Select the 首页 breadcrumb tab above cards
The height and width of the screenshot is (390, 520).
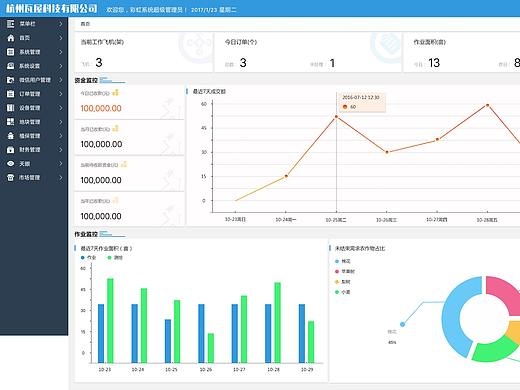point(85,24)
